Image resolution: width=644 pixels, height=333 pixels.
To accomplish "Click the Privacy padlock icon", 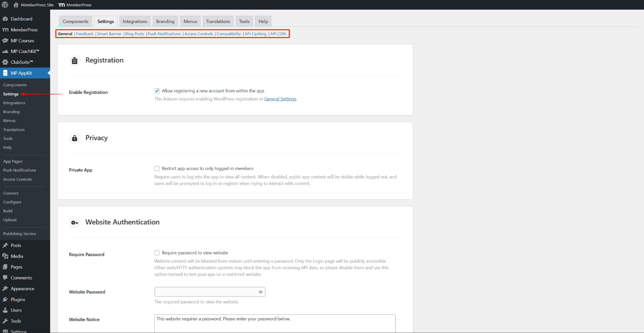I will pos(74,138).
